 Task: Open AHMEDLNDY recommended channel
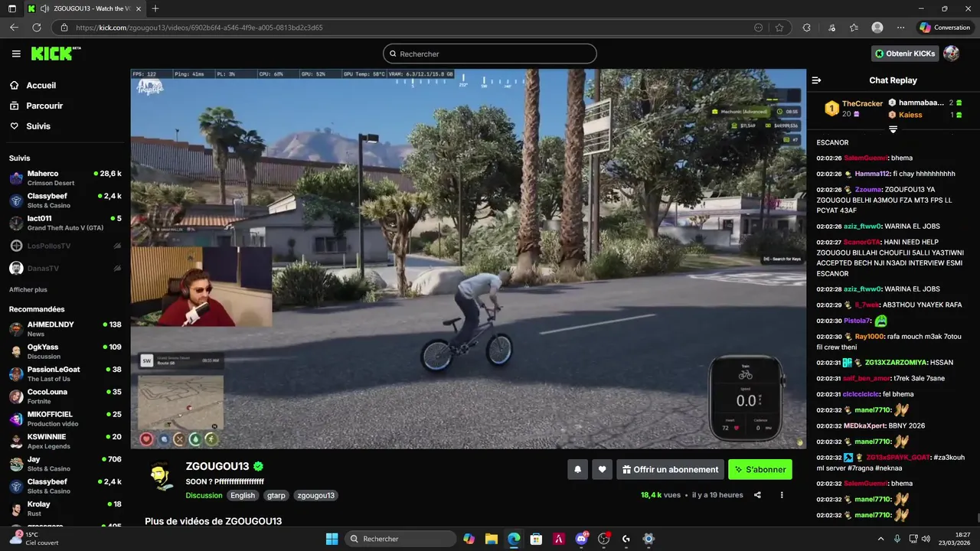[x=65, y=329]
